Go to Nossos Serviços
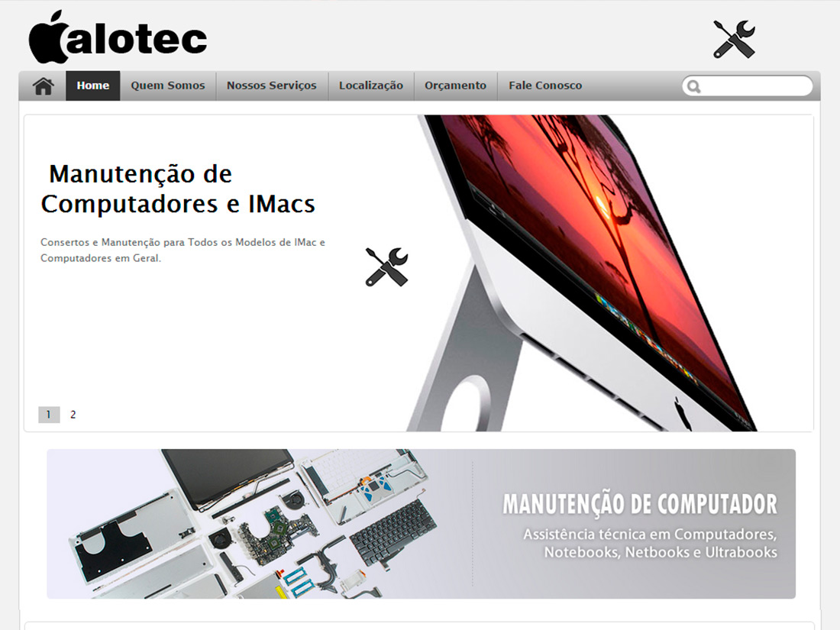 (272, 86)
